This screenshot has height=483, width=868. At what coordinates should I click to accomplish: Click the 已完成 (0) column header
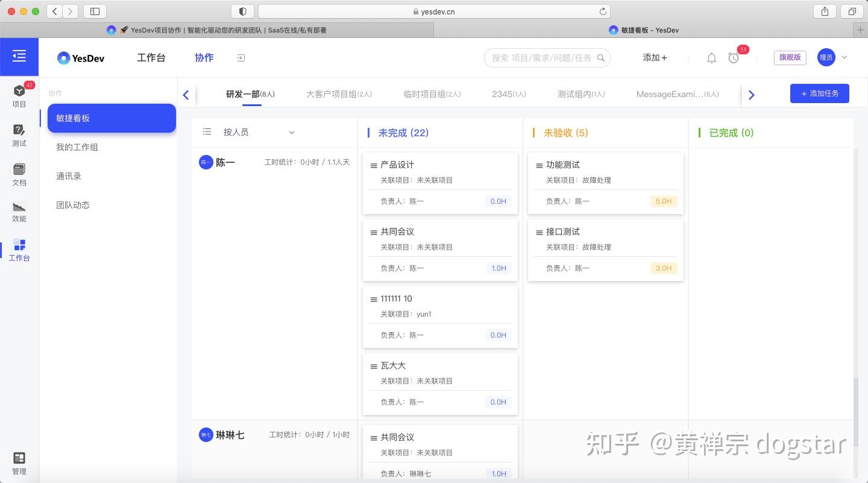click(732, 133)
